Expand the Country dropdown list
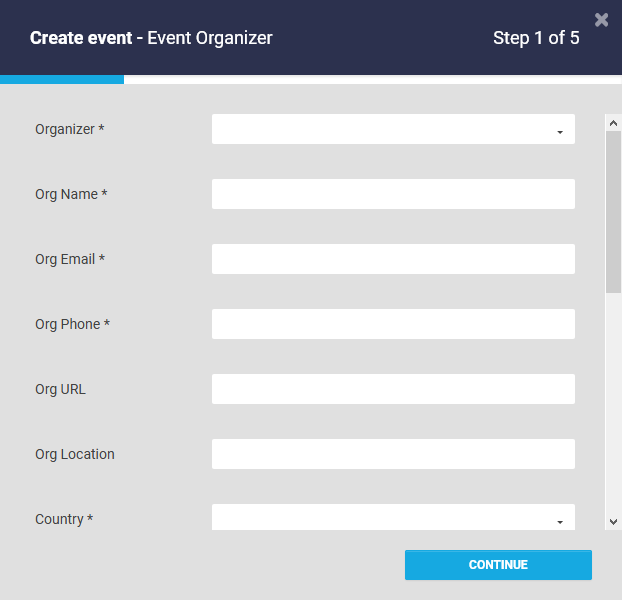The width and height of the screenshot is (622, 600). [x=393, y=518]
